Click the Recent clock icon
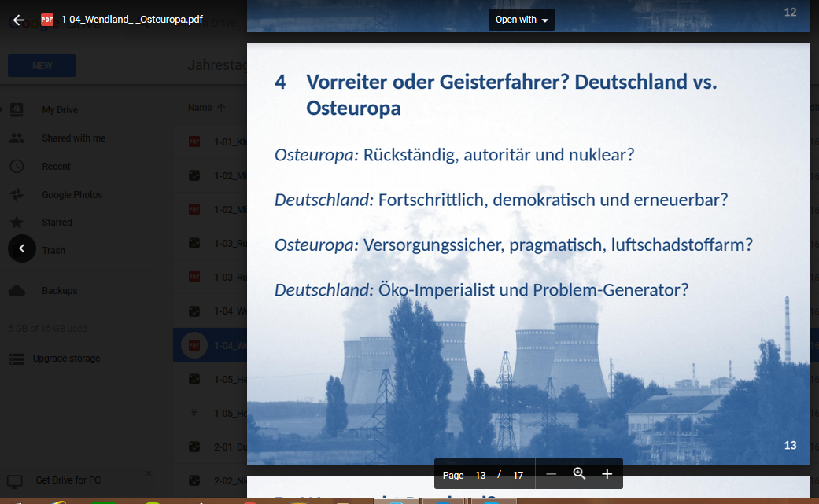This screenshot has height=504, width=819. (17, 166)
